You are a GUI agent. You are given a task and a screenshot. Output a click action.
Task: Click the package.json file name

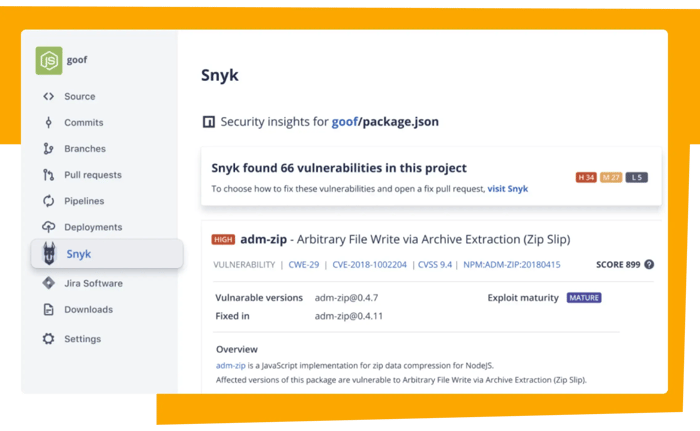pos(400,121)
